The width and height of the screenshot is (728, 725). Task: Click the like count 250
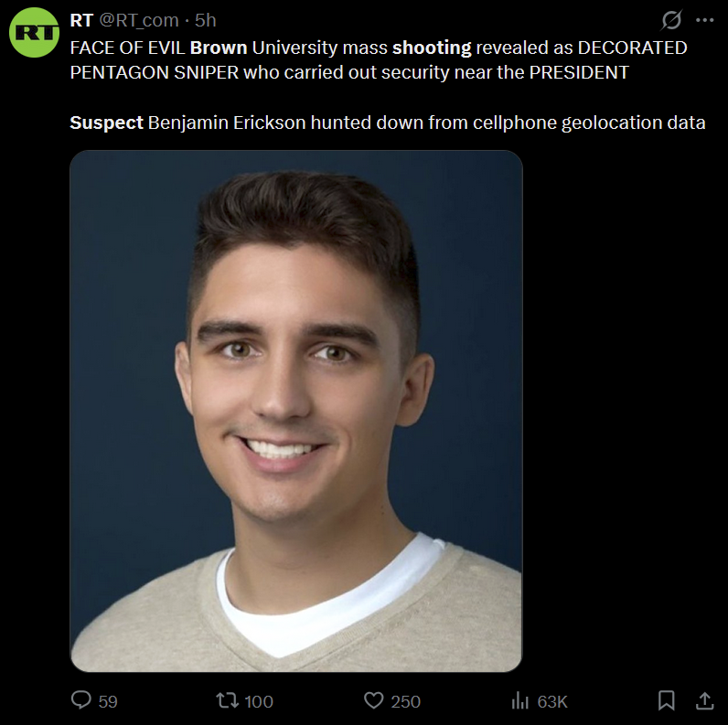coord(406,701)
